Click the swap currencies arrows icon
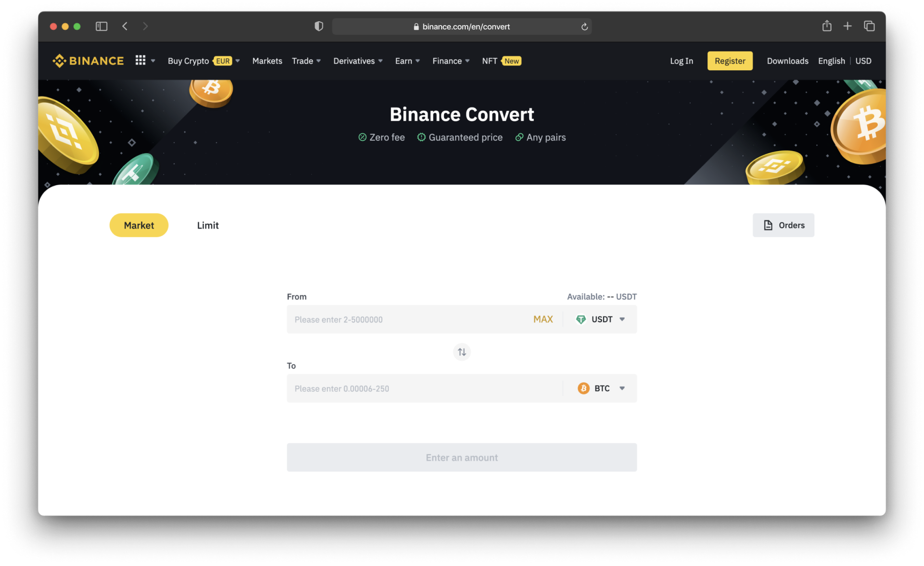 tap(462, 352)
